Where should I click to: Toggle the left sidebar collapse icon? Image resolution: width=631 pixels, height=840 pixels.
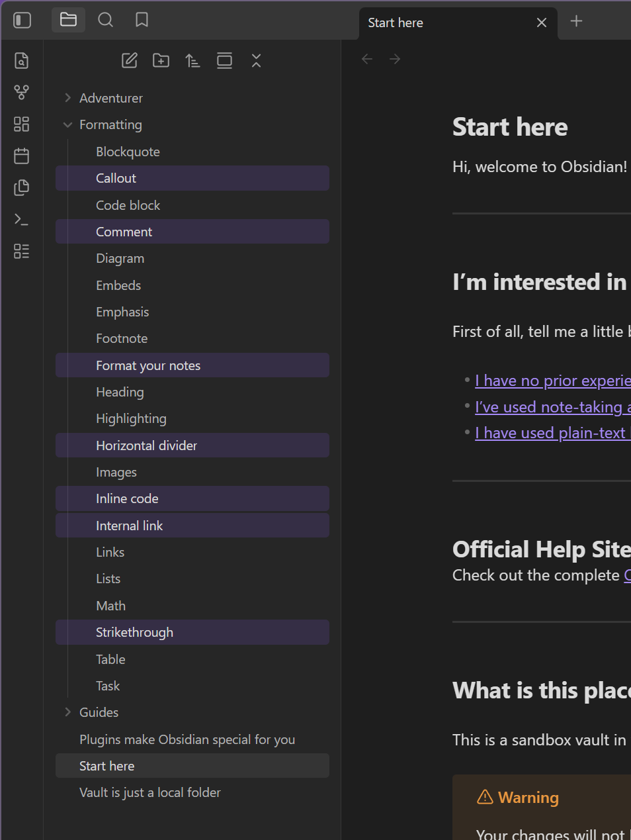[x=22, y=21]
